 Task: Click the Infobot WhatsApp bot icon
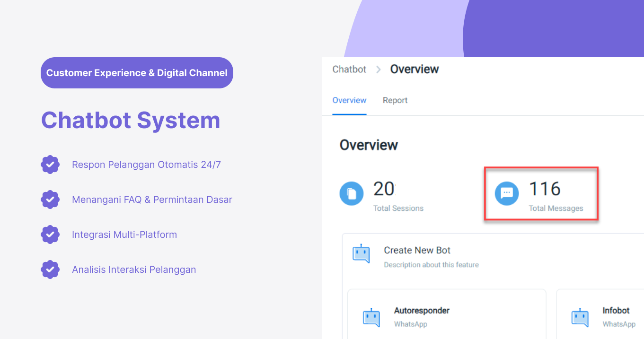(581, 317)
